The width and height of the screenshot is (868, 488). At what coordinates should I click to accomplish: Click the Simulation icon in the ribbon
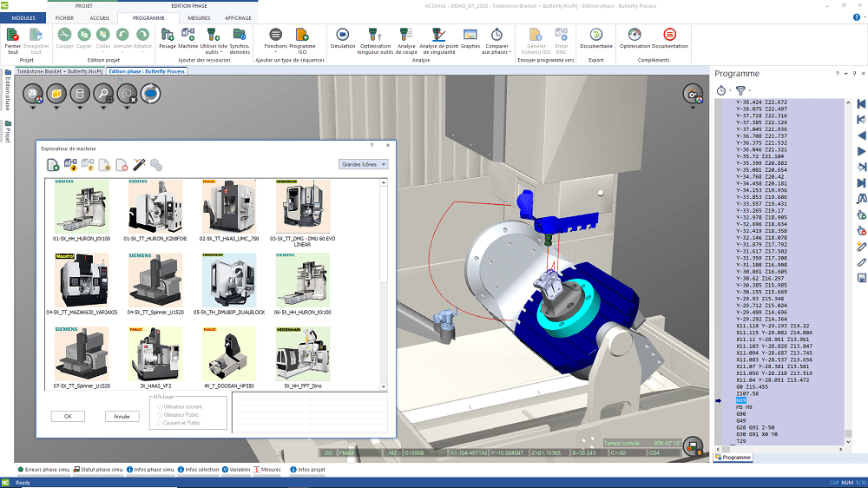pos(342,34)
